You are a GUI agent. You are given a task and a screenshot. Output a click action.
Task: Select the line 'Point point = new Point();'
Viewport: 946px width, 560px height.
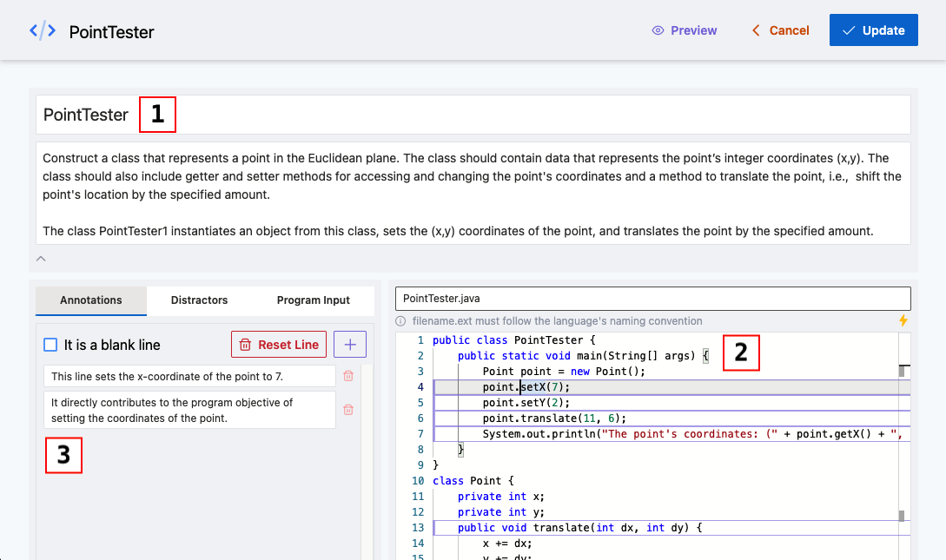click(564, 372)
